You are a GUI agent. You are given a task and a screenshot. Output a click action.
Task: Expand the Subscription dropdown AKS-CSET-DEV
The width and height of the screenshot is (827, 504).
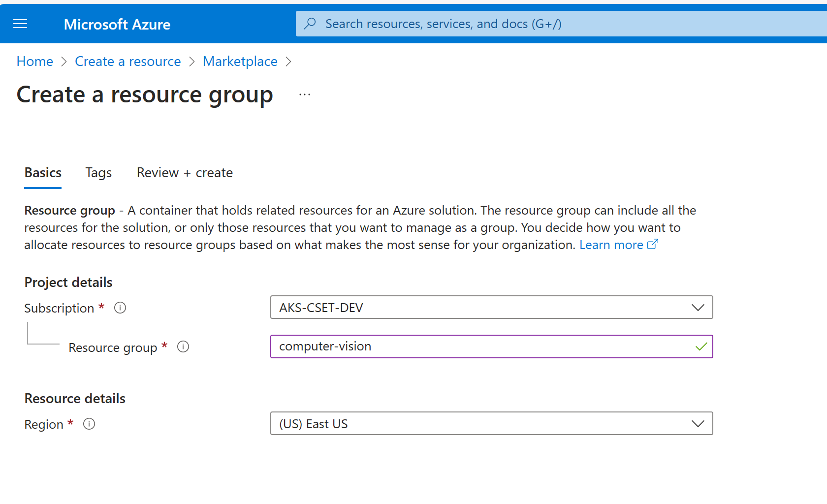click(x=491, y=307)
